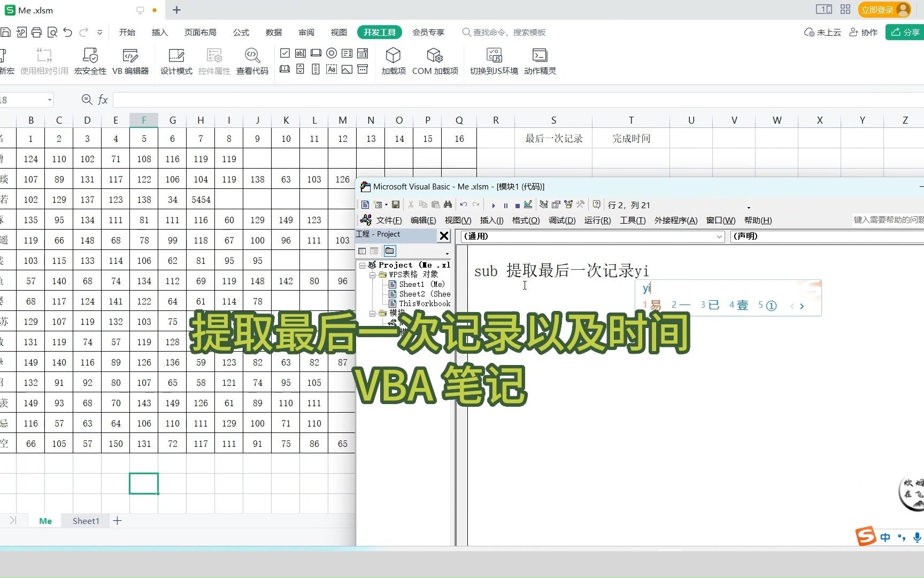Insert an option button control
The width and height of the screenshot is (924, 578).
332,53
